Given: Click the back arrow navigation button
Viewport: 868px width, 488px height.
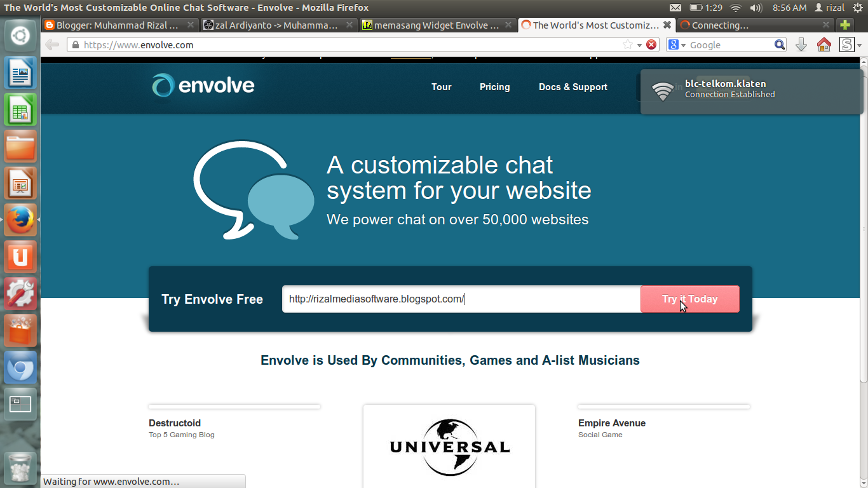Looking at the screenshot, I should (x=52, y=44).
